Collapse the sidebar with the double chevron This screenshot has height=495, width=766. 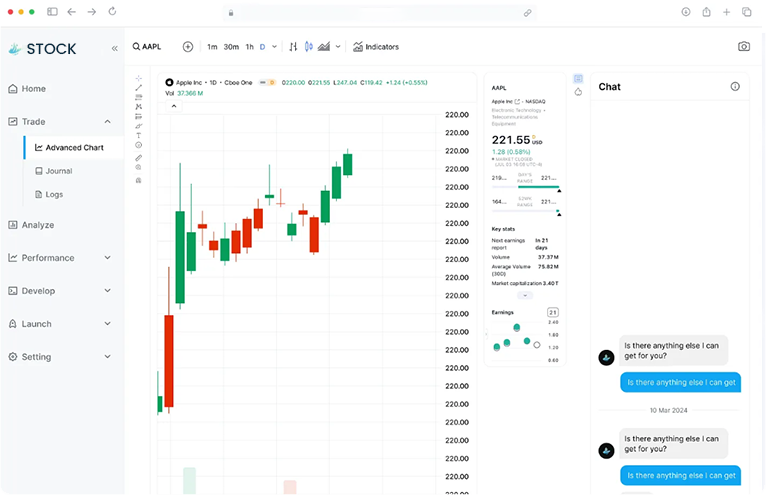click(x=115, y=48)
